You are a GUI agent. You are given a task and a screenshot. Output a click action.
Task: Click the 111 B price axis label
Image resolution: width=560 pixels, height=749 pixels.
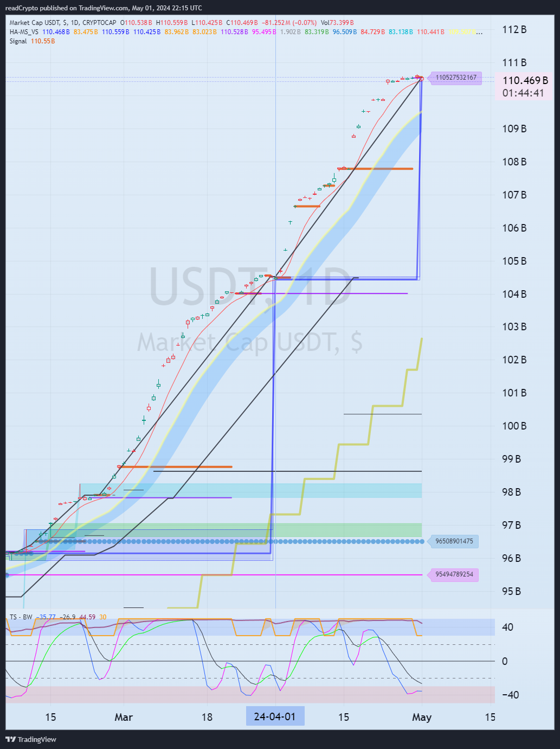[x=514, y=62]
